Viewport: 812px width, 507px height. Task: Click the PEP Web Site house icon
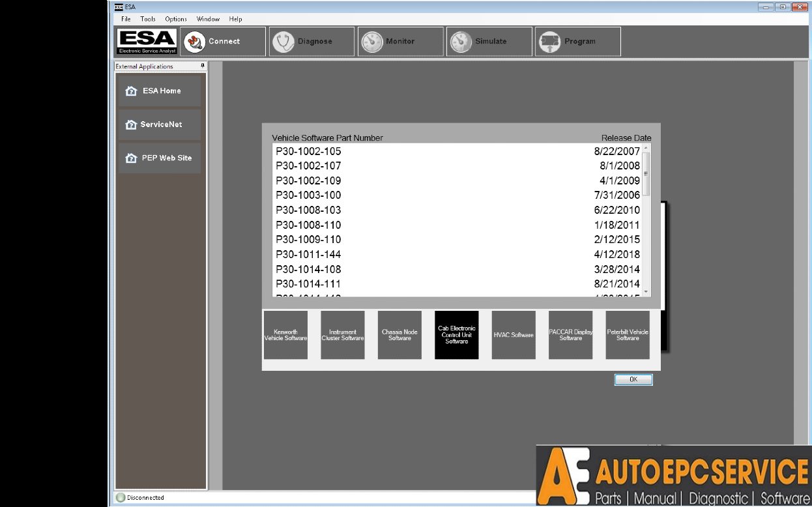[x=131, y=158]
